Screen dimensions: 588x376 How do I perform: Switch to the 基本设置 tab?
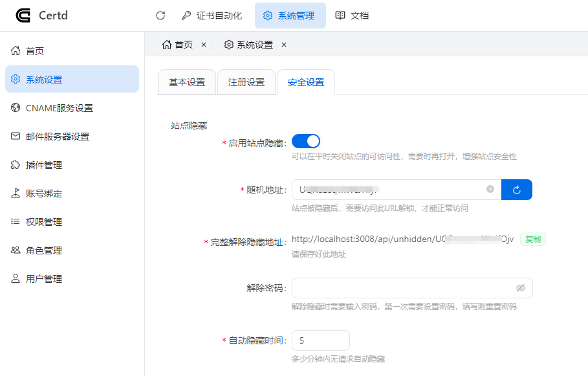click(187, 82)
